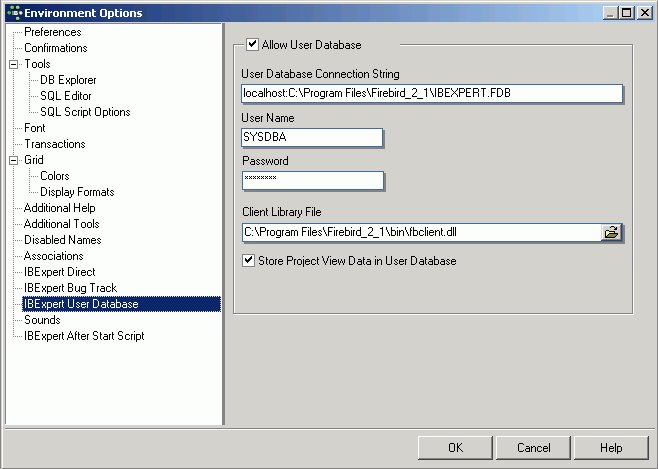
Task: Click the Client Library File path field
Action: pyautogui.click(x=422, y=232)
